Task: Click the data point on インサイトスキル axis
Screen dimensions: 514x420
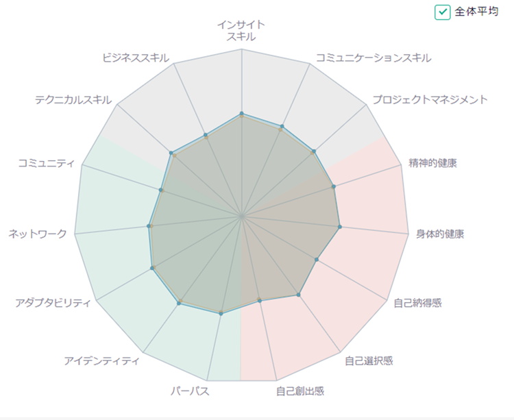Action: coord(242,113)
